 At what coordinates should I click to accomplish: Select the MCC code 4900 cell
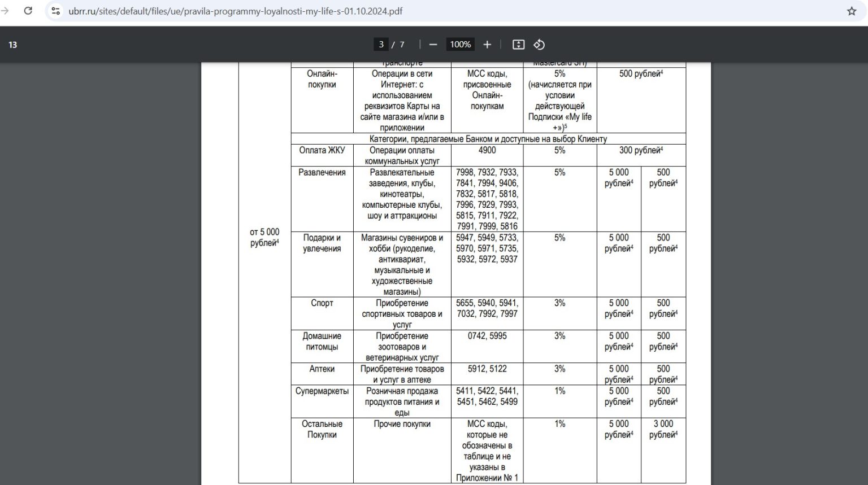click(487, 150)
